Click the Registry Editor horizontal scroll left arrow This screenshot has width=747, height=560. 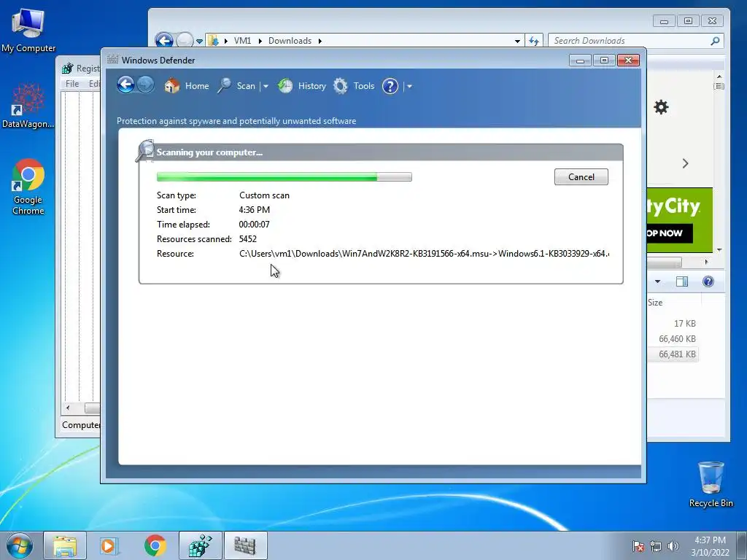pos(68,408)
